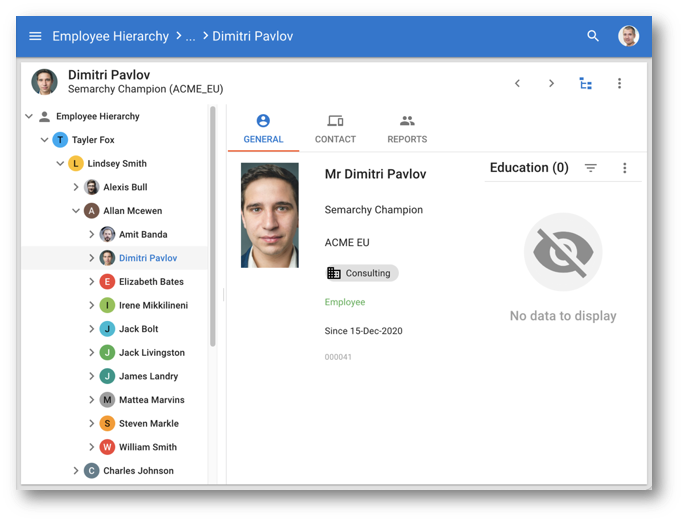Open the Education section three-dot menu
The width and height of the screenshot is (683, 521).
click(625, 168)
